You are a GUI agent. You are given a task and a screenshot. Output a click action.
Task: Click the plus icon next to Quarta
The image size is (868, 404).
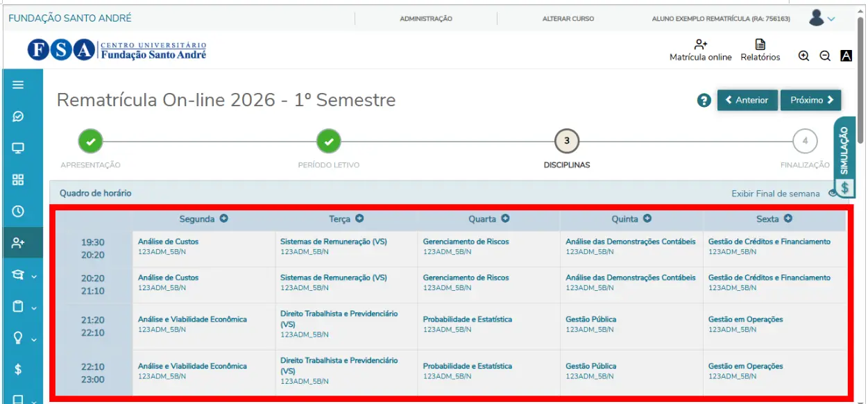(x=505, y=219)
